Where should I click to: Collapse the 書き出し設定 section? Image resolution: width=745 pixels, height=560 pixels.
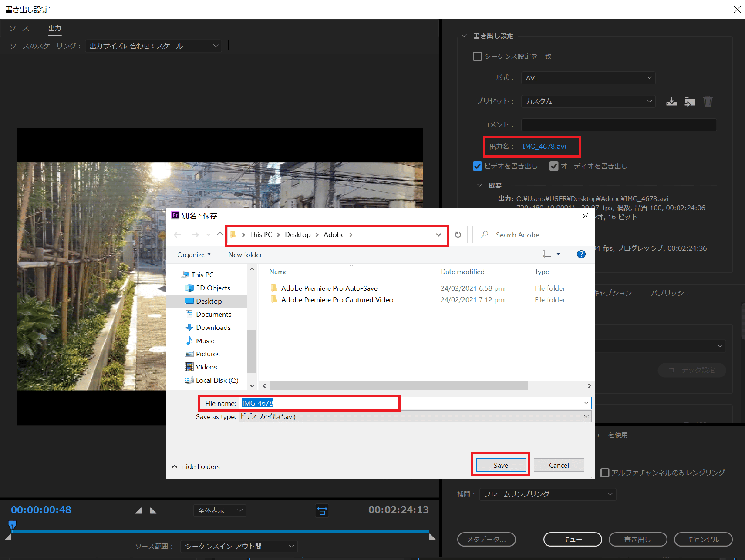(464, 36)
